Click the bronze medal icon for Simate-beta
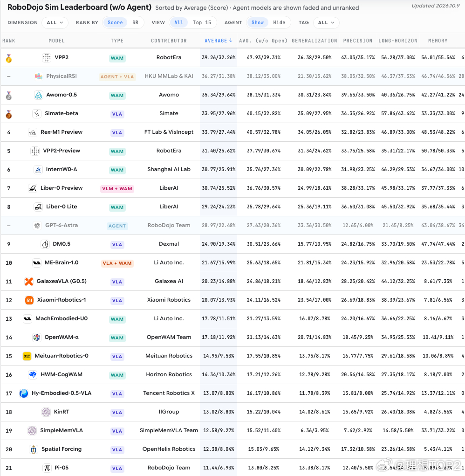 click(9, 114)
